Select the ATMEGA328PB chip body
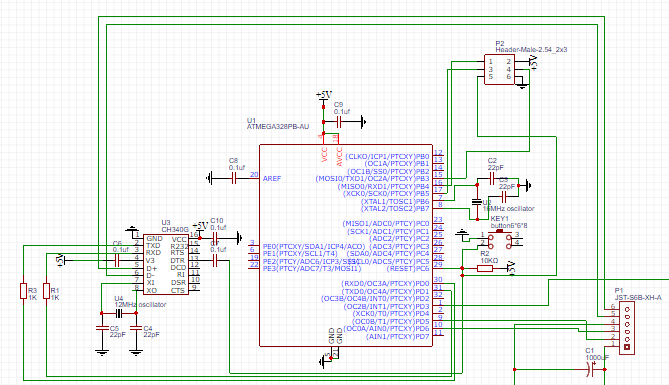Screen dimensions: 669x385 (346, 245)
